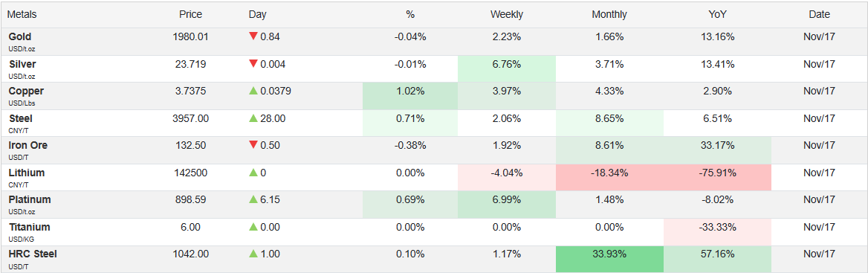Sort table by the YoY column header
Viewport: 868px width, 273px height.
[x=717, y=15]
